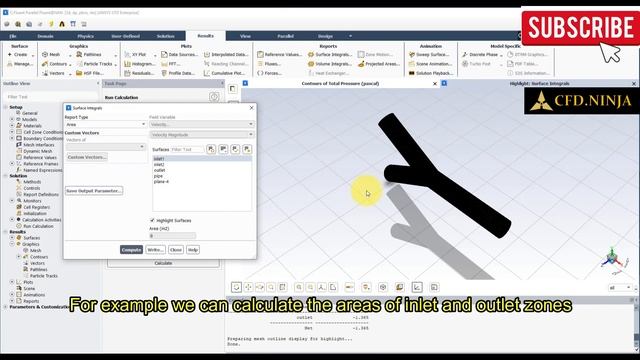The height and width of the screenshot is (360, 640).
Task: Expand the Boundary Conditions tree node
Action: pos(12,138)
